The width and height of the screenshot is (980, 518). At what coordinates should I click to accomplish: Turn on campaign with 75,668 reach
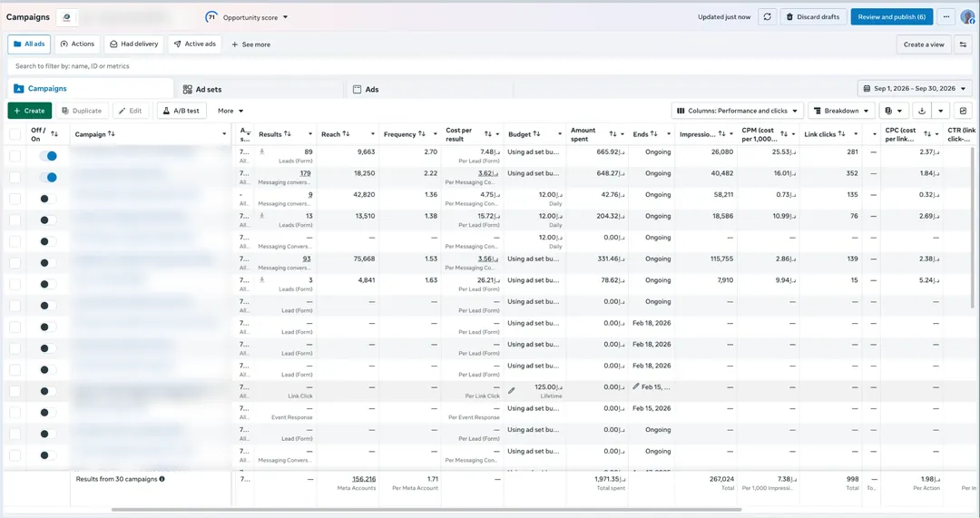[48, 263]
